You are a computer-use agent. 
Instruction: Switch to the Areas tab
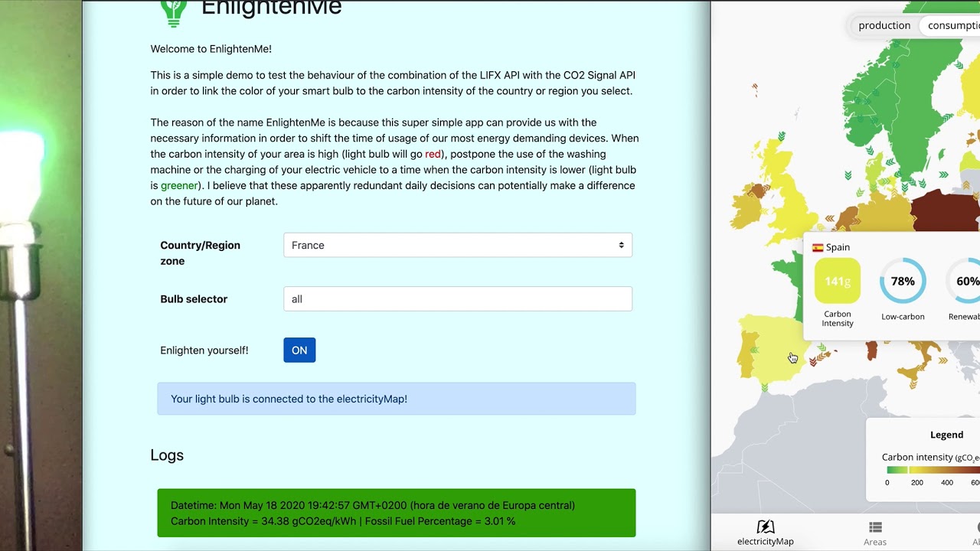tap(875, 533)
